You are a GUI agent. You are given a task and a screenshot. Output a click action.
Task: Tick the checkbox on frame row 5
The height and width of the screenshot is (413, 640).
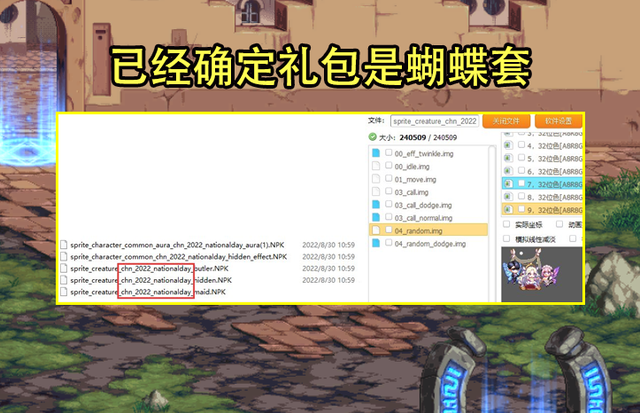pyautogui.click(x=519, y=158)
